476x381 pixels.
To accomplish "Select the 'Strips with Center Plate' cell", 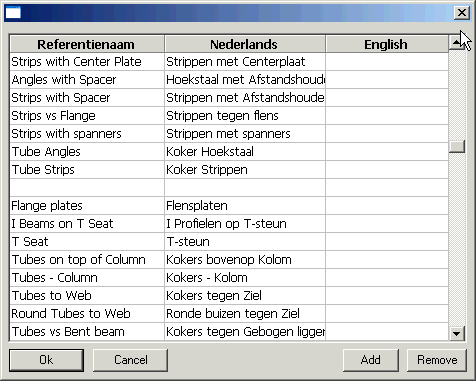I will pyautogui.click(x=87, y=62).
